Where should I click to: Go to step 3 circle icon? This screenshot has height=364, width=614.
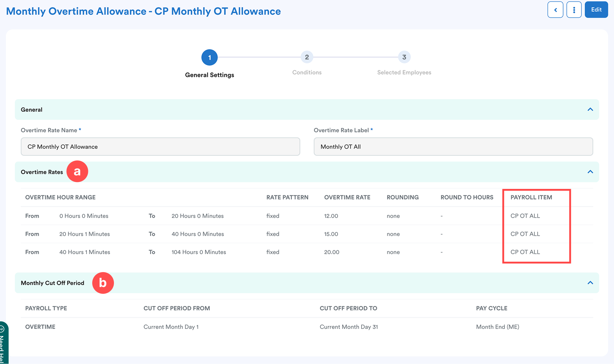pos(404,57)
